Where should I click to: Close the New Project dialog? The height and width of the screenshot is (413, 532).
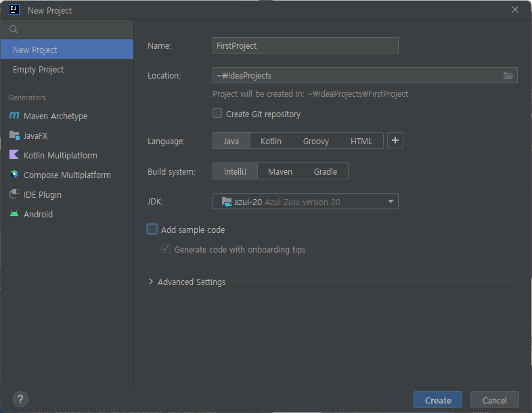click(x=514, y=10)
